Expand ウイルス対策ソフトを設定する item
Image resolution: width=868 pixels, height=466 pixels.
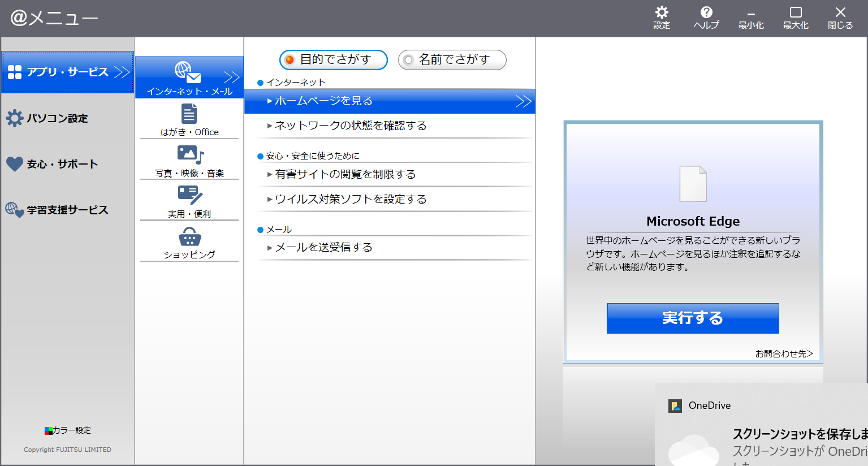point(351,199)
